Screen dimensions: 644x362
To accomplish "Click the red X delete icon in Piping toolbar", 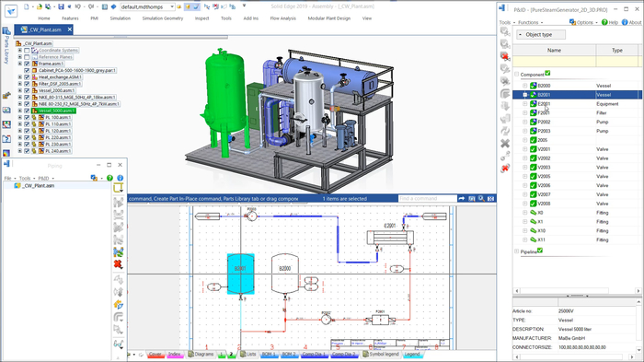I will point(119,264).
